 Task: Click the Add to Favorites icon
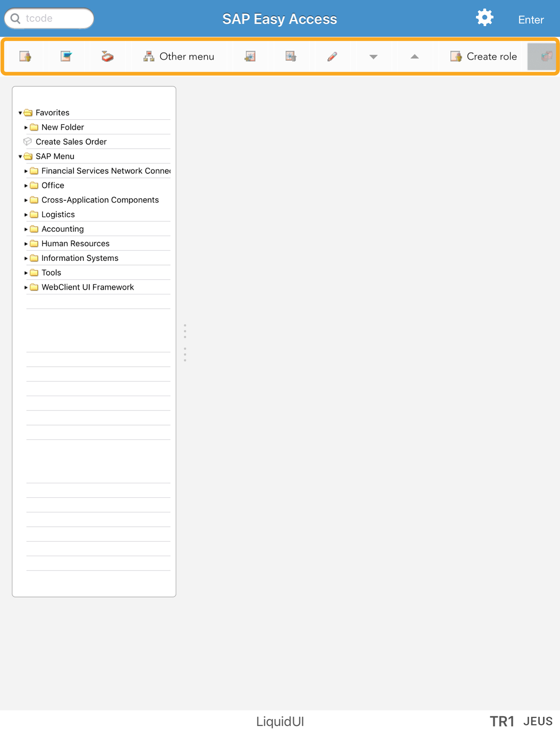(250, 56)
